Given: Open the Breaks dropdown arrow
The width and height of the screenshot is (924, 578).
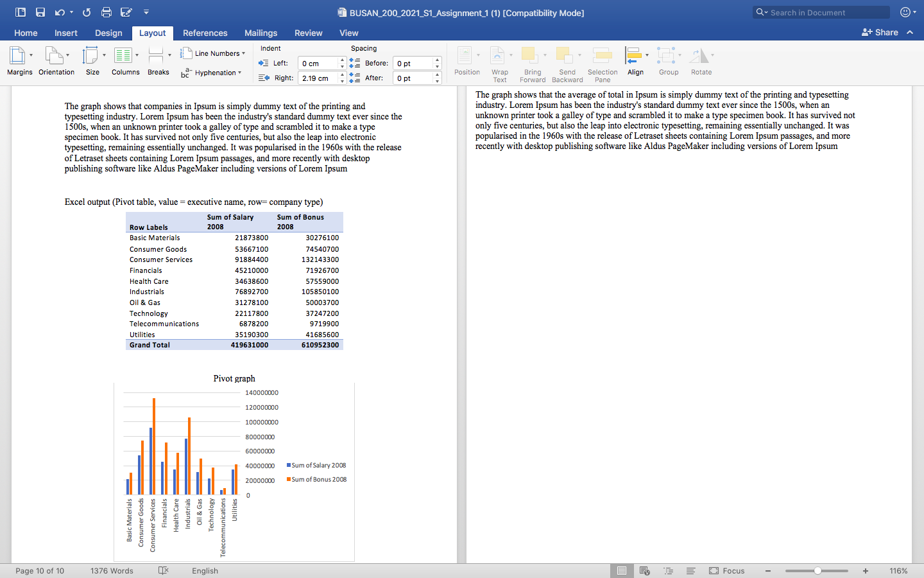Looking at the screenshot, I should pyautogui.click(x=169, y=55).
